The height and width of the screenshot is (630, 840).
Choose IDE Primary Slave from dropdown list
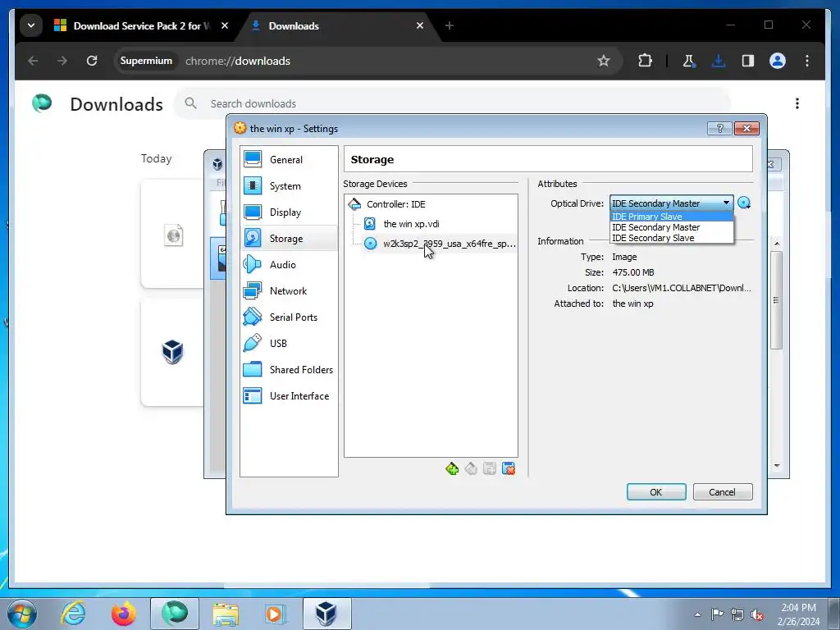click(x=672, y=217)
